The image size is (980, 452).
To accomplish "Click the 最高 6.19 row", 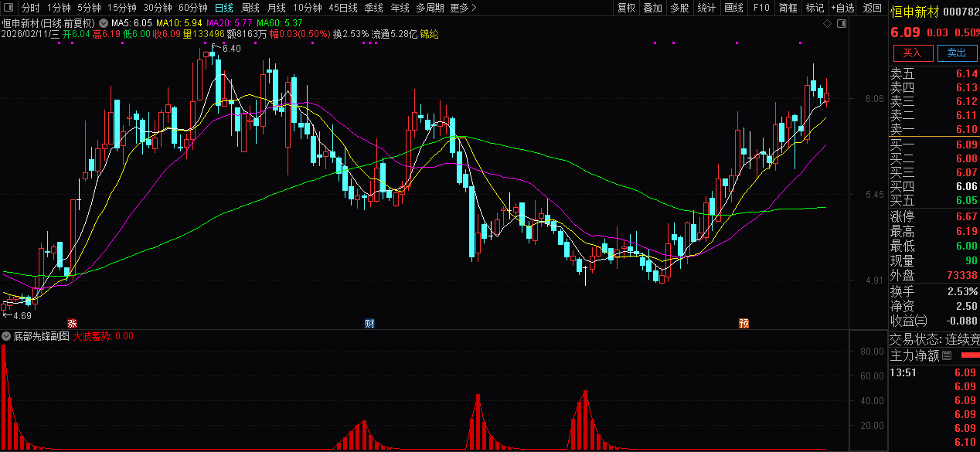I will [x=934, y=231].
